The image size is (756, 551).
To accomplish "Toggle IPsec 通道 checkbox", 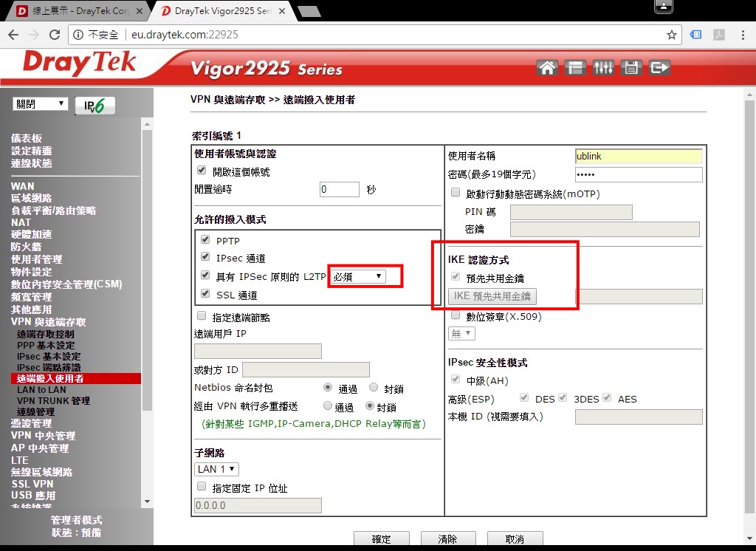I will point(205,257).
